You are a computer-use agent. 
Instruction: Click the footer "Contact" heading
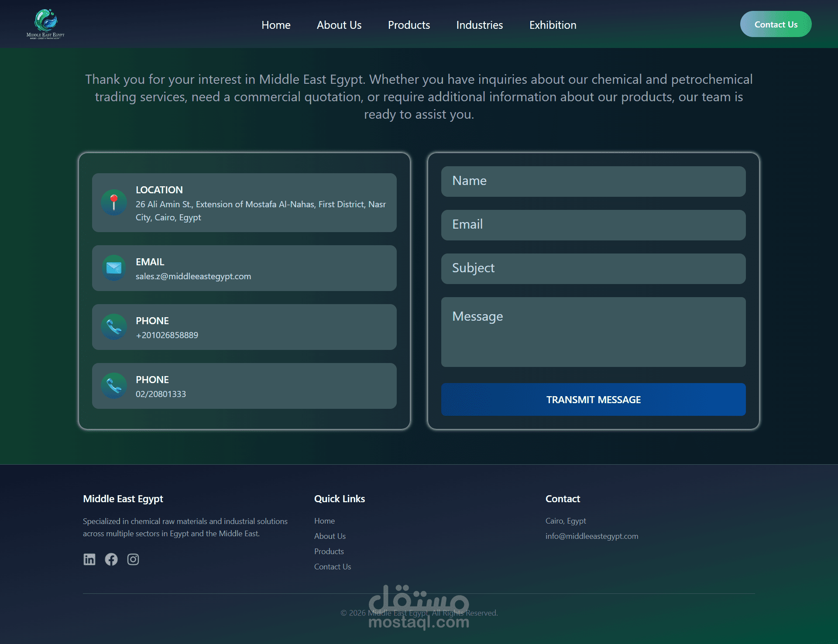[x=563, y=499]
